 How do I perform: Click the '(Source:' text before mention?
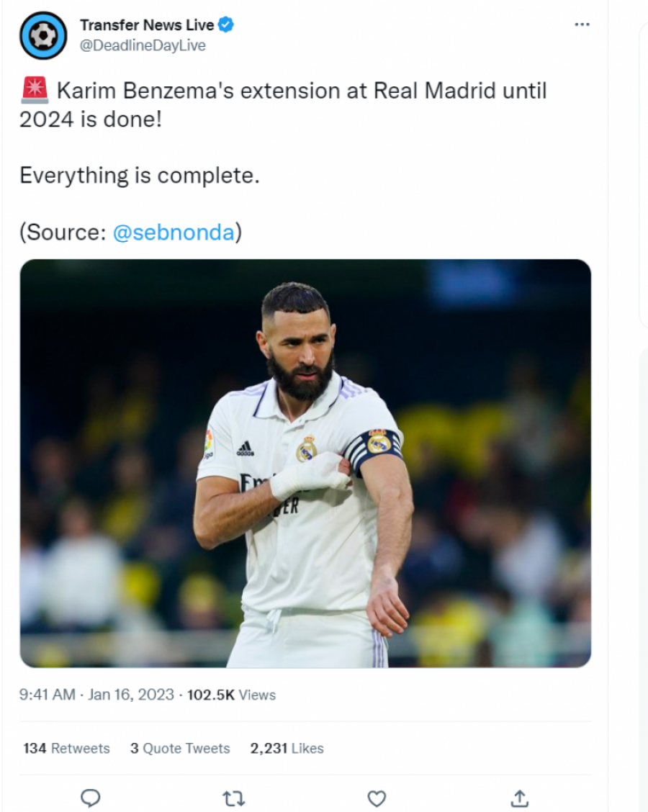pos(63,233)
